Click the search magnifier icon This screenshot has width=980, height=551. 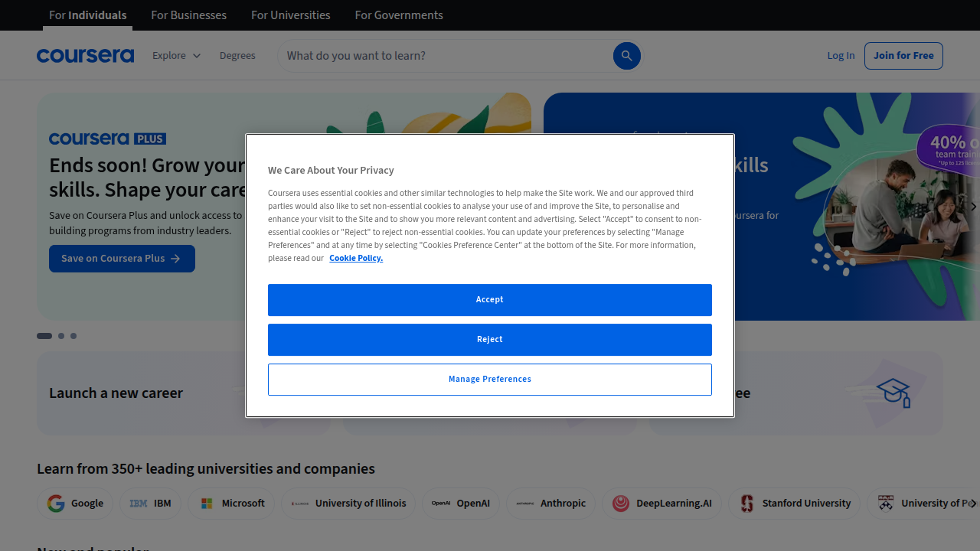(626, 55)
